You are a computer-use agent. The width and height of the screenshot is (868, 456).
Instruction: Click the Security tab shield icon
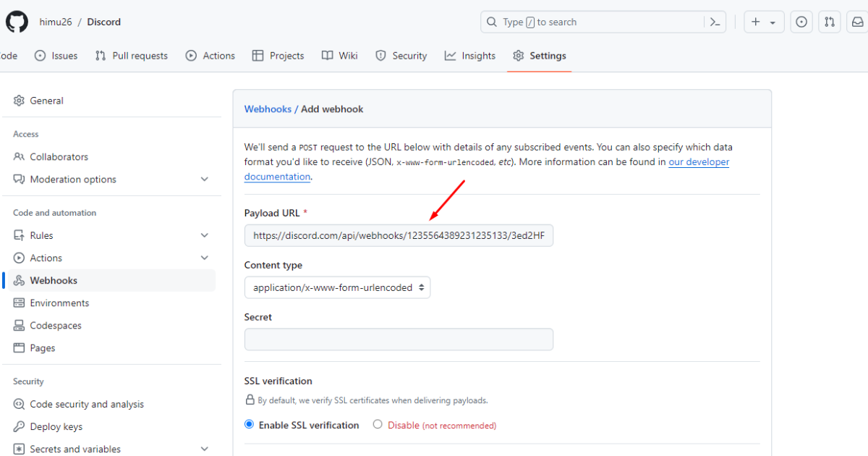pyautogui.click(x=381, y=56)
